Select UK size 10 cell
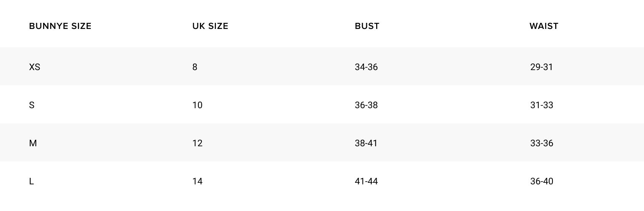Viewport: 644px width, 211px height. pyautogui.click(x=197, y=105)
